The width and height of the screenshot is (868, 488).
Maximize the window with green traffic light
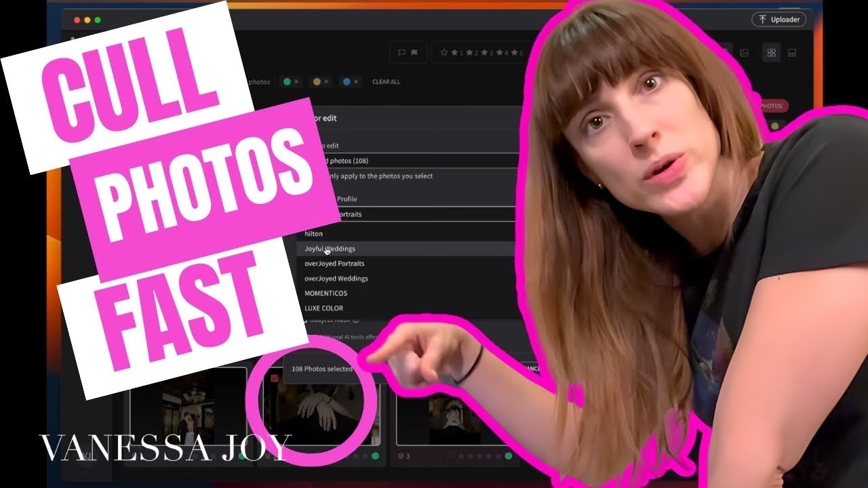tap(98, 20)
